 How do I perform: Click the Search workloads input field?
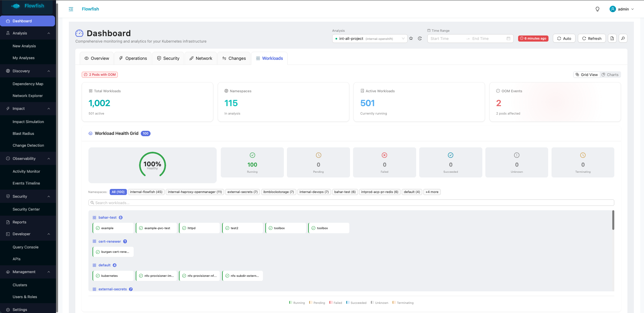(351, 203)
